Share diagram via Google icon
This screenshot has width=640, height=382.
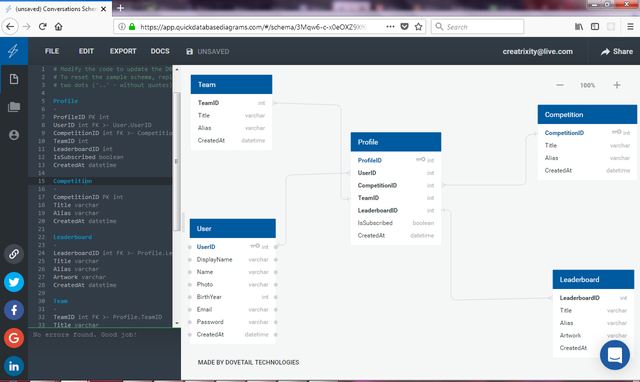(14, 338)
